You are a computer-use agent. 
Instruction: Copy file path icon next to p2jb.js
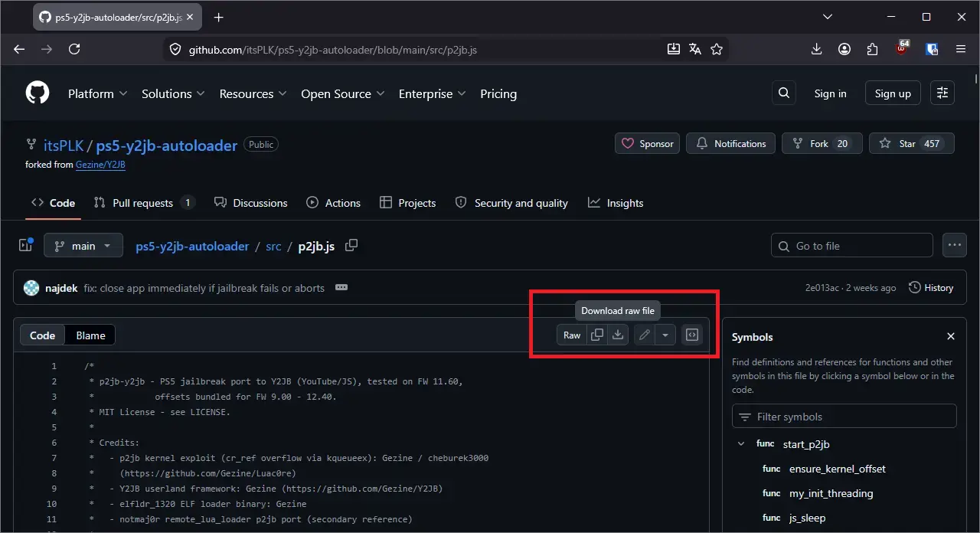(x=351, y=246)
